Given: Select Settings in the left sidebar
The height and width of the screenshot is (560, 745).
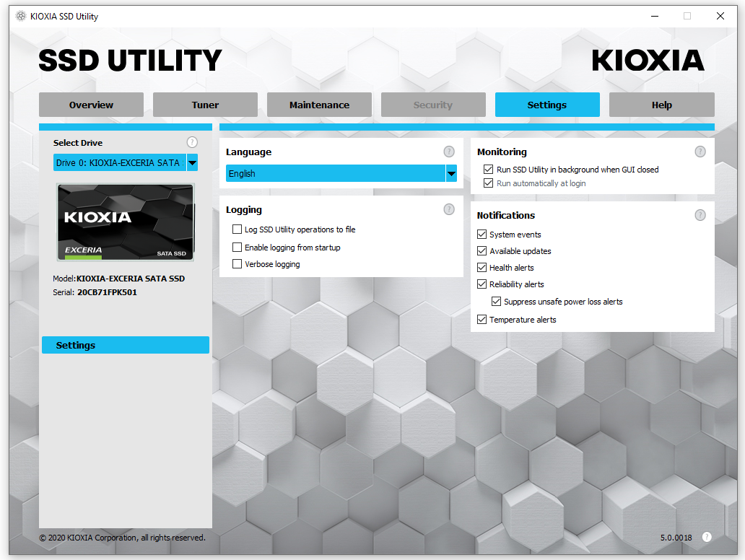Looking at the screenshot, I should point(126,345).
